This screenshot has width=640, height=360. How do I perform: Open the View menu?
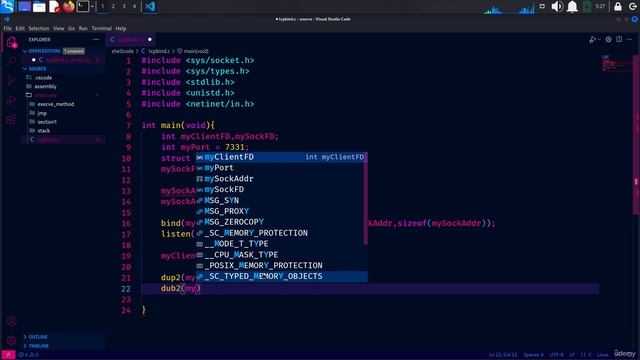click(x=58, y=29)
